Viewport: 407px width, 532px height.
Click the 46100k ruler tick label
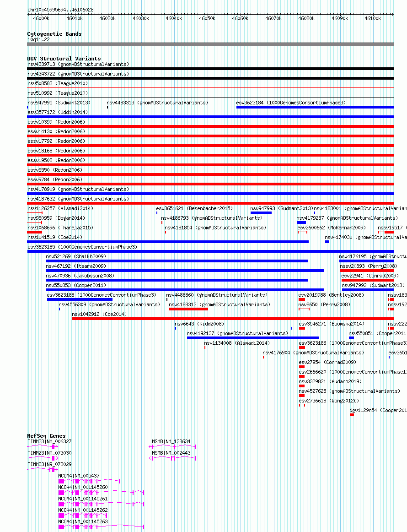pos(373,18)
